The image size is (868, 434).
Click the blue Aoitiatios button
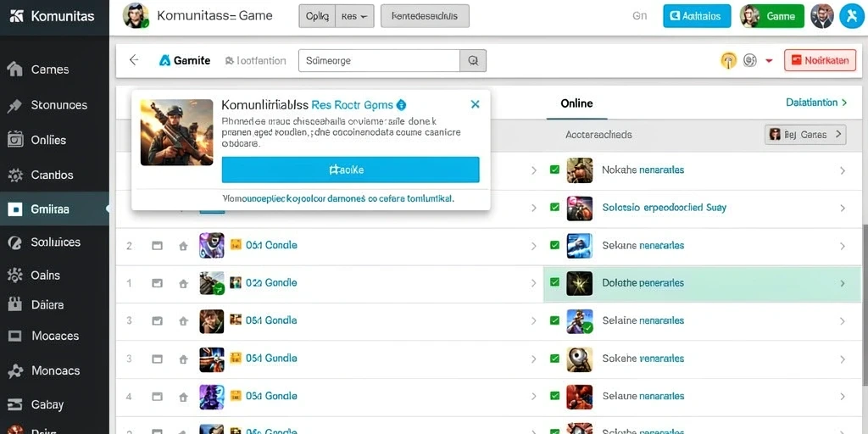697,16
